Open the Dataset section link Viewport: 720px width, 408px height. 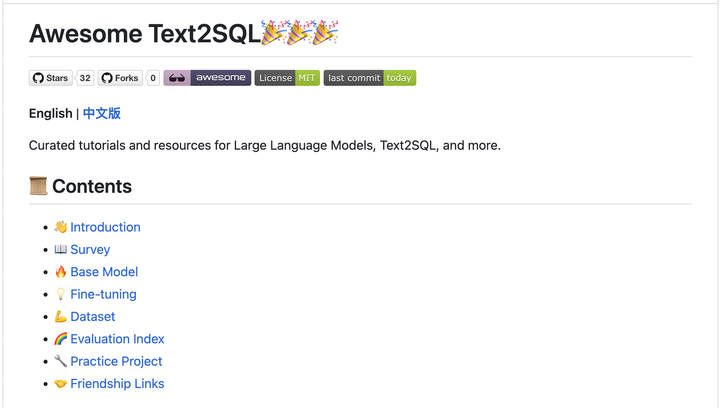(93, 317)
